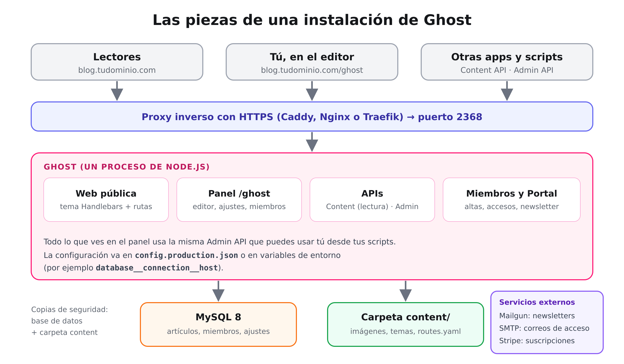Click the 'Proxy inverso con HTTPS' bar
This screenshot has width=624, height=364.
(x=312, y=116)
